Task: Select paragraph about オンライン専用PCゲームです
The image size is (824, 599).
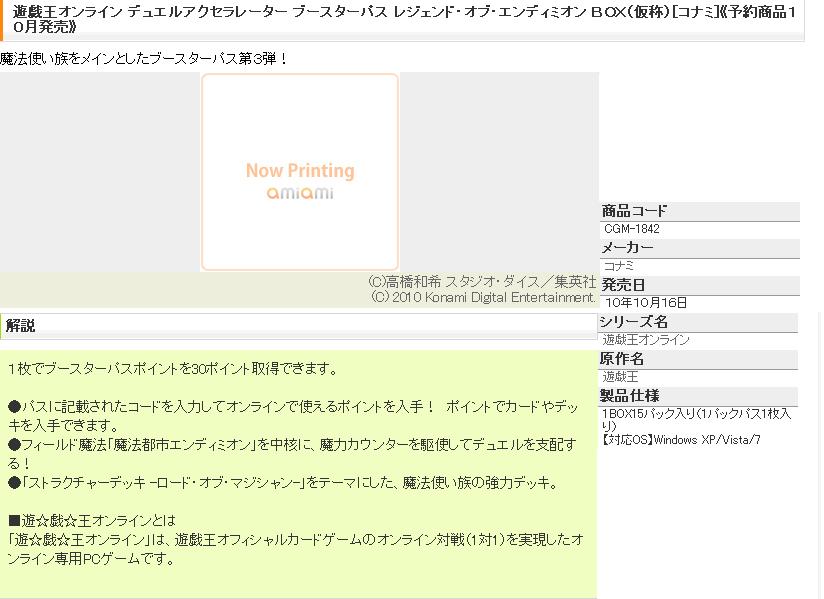Action: pos(295,549)
